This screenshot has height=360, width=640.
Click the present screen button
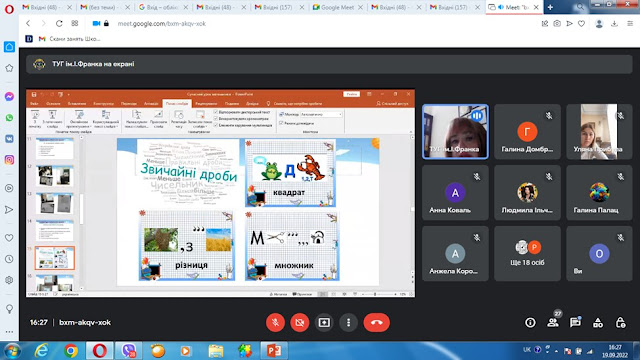click(324, 322)
